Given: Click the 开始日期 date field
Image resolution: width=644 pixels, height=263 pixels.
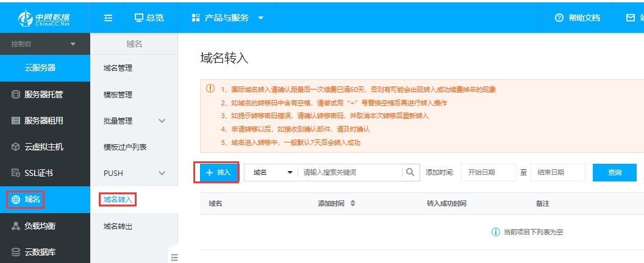Looking at the screenshot, I should pyautogui.click(x=488, y=173).
